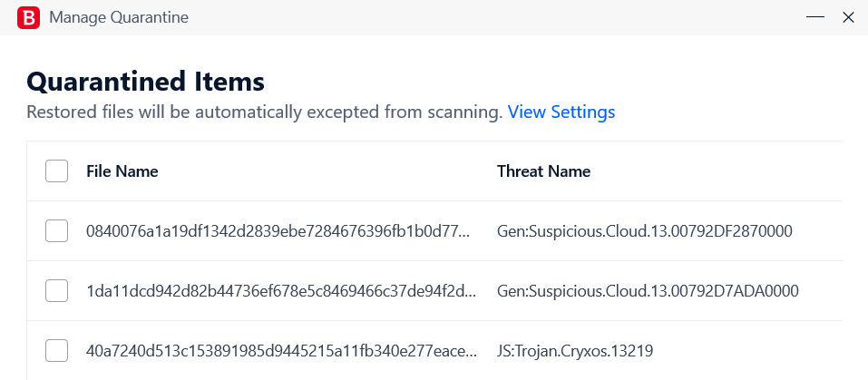Check the box for file 1da11dcd942d82b
This screenshot has width=868, height=380.
(x=56, y=290)
